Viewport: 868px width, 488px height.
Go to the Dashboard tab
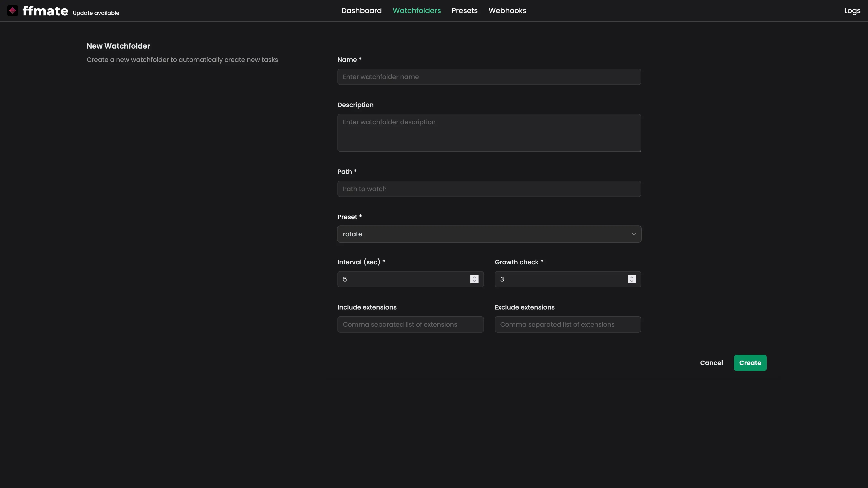pyautogui.click(x=361, y=11)
